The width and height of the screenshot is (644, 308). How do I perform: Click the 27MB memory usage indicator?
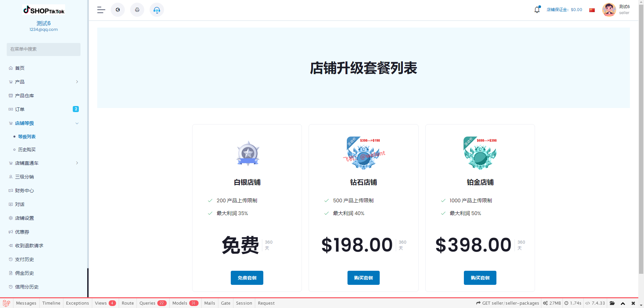coord(552,303)
